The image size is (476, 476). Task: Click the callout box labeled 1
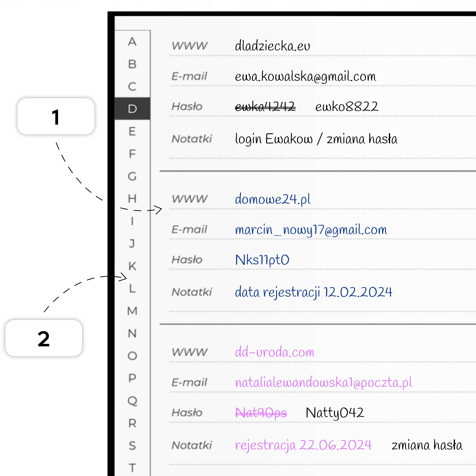click(x=56, y=116)
